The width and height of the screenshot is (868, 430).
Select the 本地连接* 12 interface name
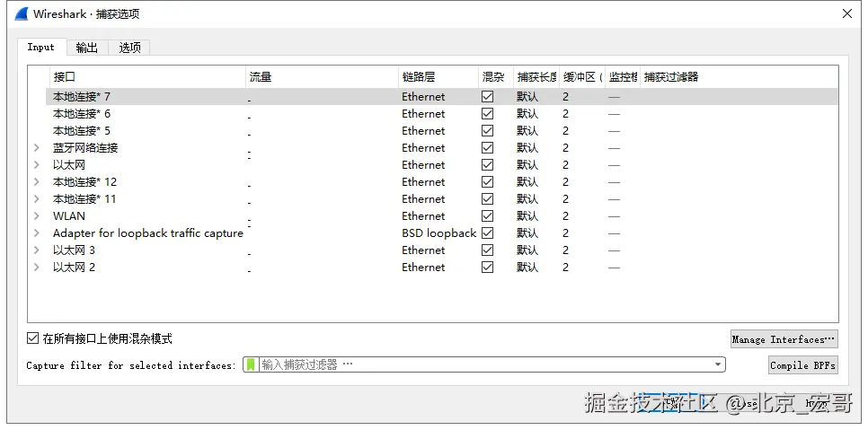84,182
